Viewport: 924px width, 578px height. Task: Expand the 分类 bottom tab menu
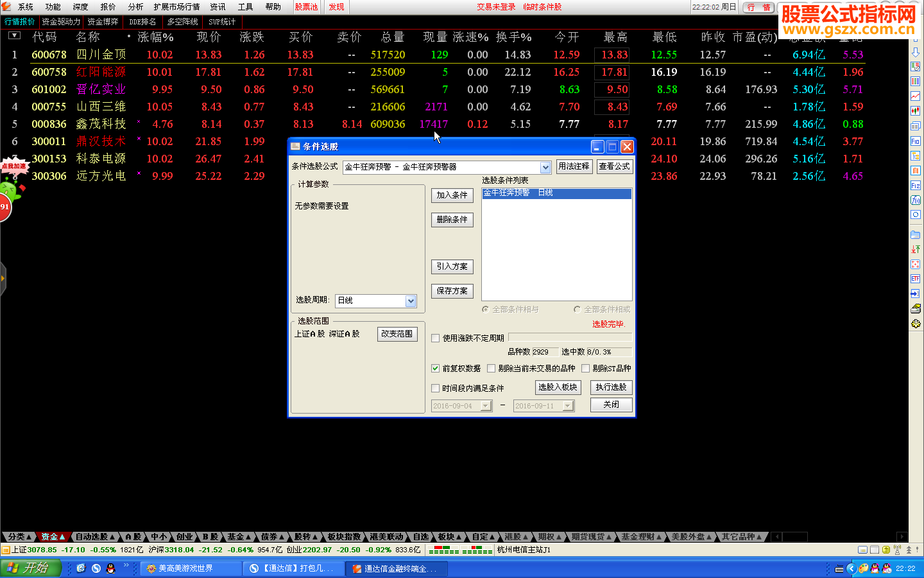[19, 537]
